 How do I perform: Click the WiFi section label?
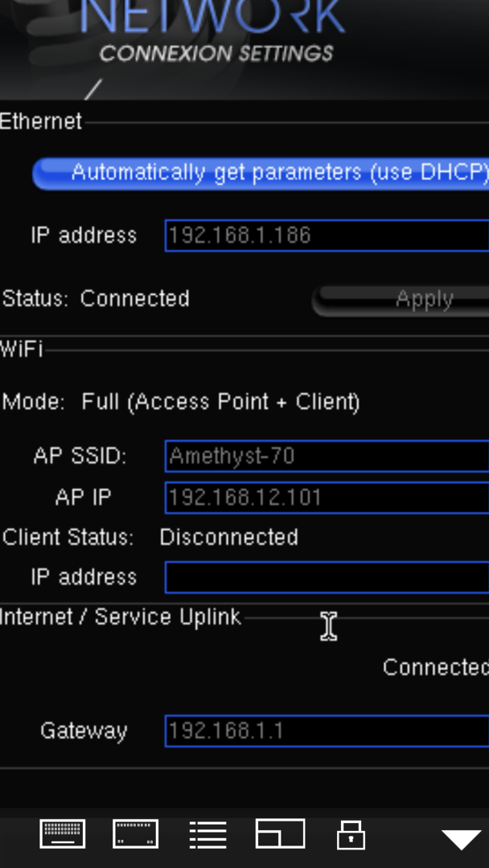(21, 350)
